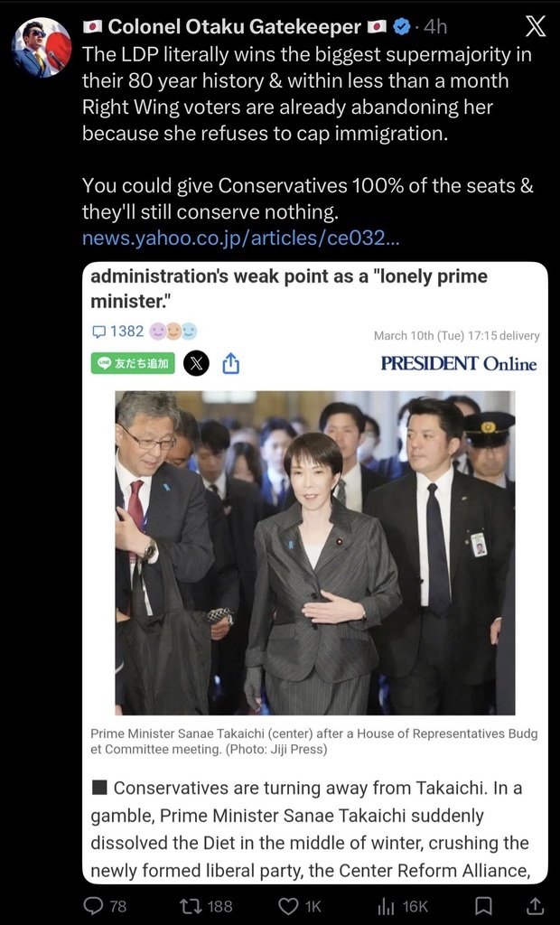Tap the green LINE add-friend button
The width and height of the screenshot is (560, 925).
pyautogui.click(x=133, y=363)
